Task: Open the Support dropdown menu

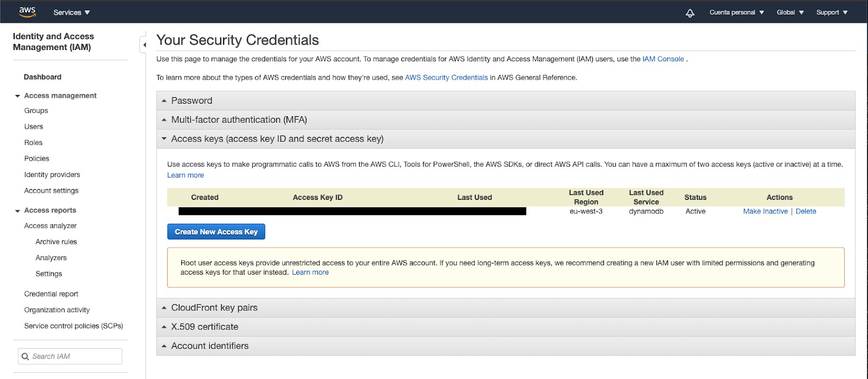Action: coord(832,12)
